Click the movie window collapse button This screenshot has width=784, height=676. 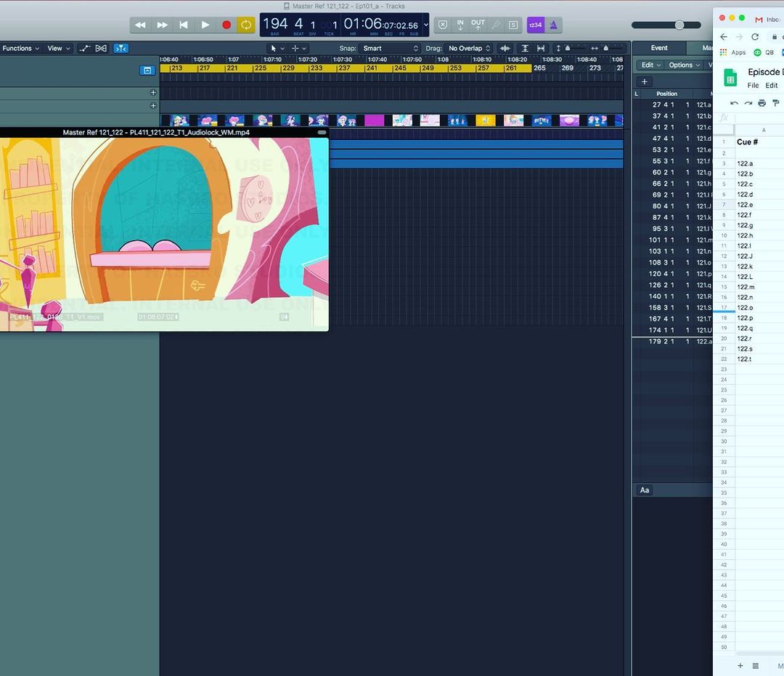[x=322, y=132]
